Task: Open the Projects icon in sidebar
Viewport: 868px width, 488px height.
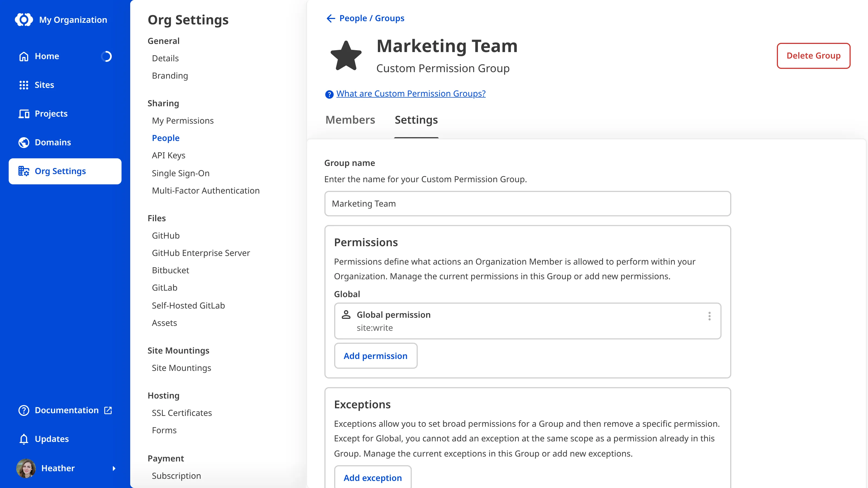Action: (24, 114)
